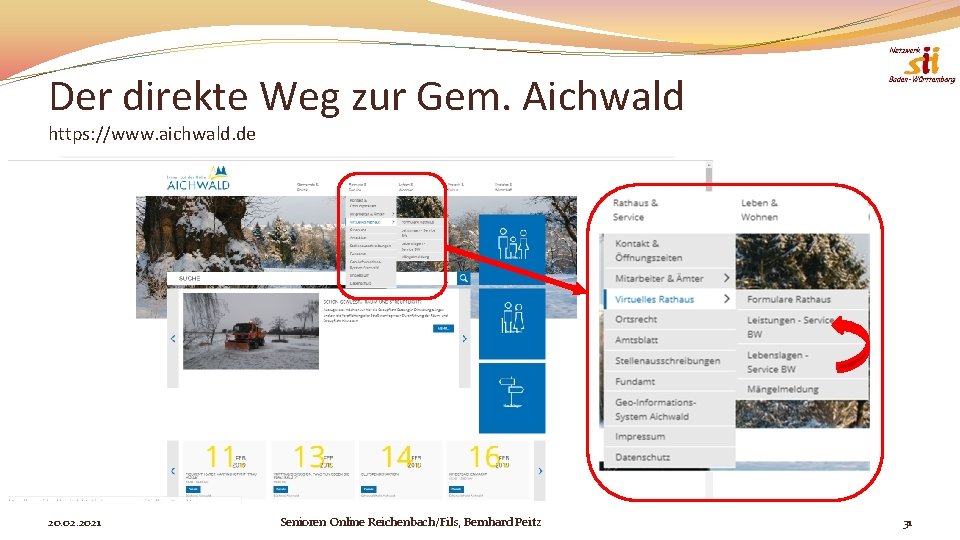960x540 pixels.
Task: Click the slide page number 31
Action: pos(907,523)
